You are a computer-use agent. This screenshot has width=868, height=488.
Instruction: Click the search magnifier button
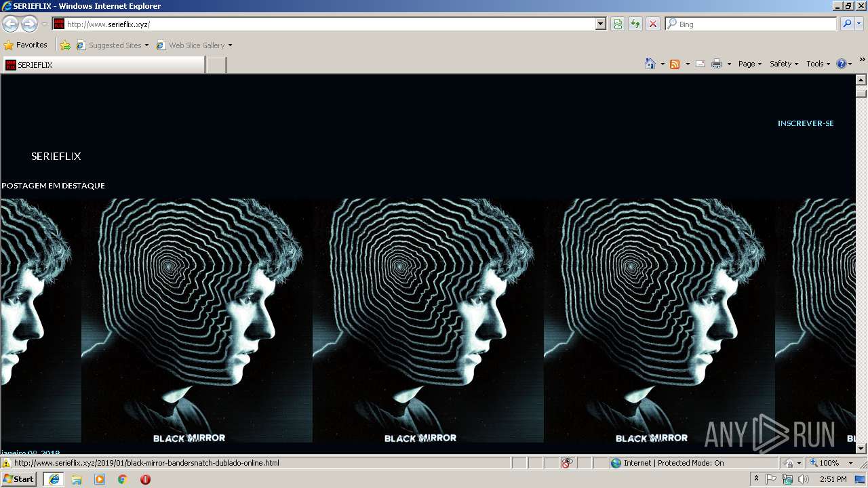coord(847,24)
